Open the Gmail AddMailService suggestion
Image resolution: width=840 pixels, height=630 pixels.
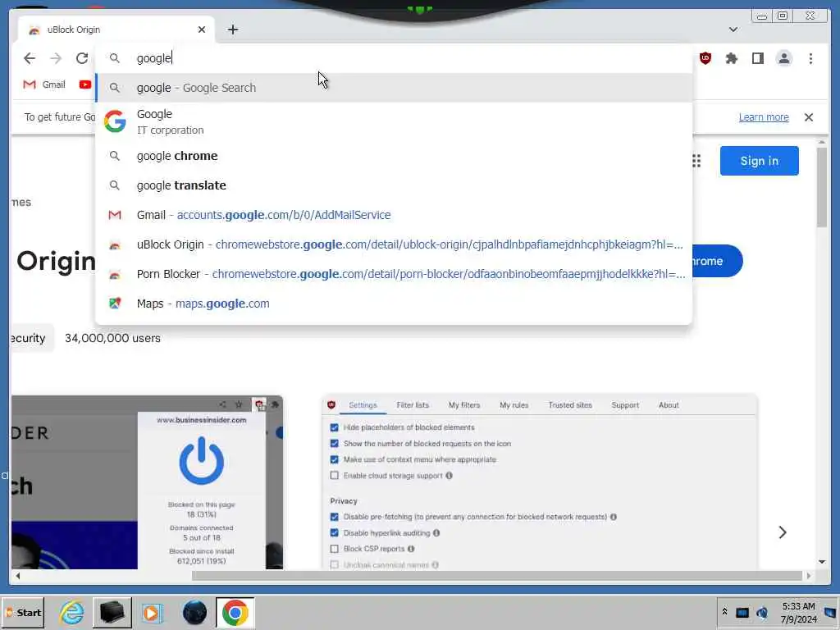pyautogui.click(x=394, y=215)
